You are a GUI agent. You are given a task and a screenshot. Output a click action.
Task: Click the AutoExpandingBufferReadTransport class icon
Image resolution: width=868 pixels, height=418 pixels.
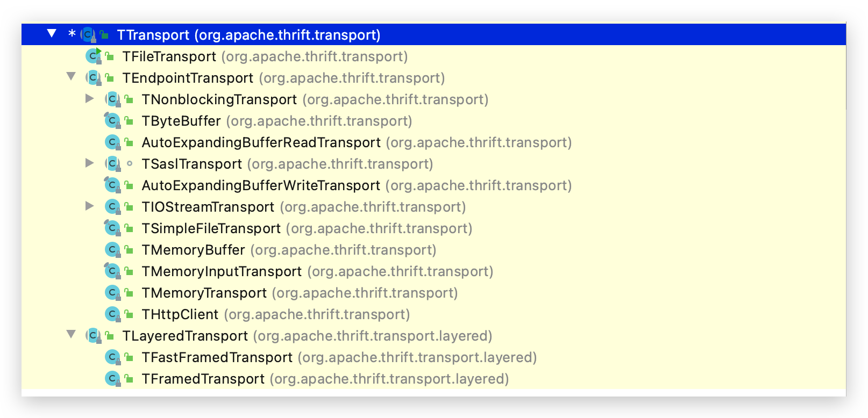click(x=112, y=141)
